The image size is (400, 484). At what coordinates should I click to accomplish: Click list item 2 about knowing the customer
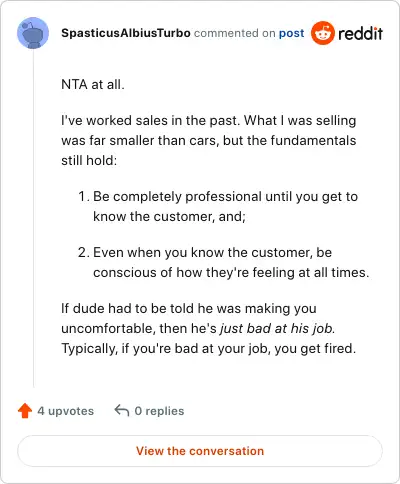[x=224, y=262]
